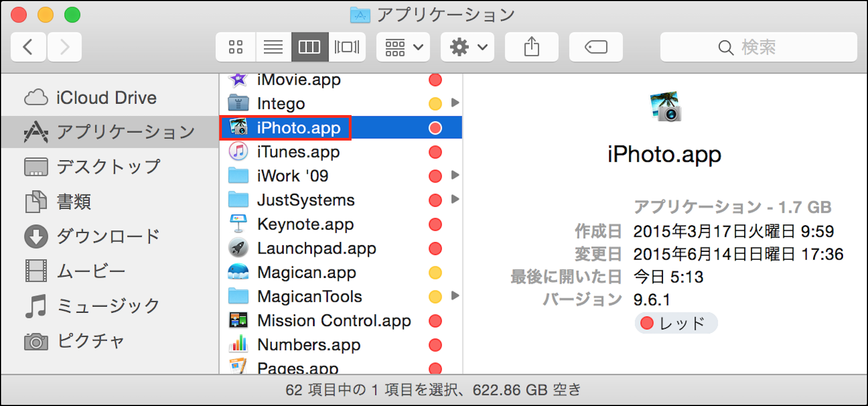
Task: Click the last opened value 今日 5:13
Action: coord(668,277)
